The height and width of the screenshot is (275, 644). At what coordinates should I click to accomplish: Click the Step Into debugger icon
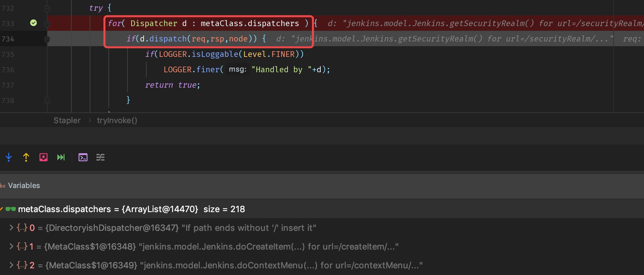(9, 157)
